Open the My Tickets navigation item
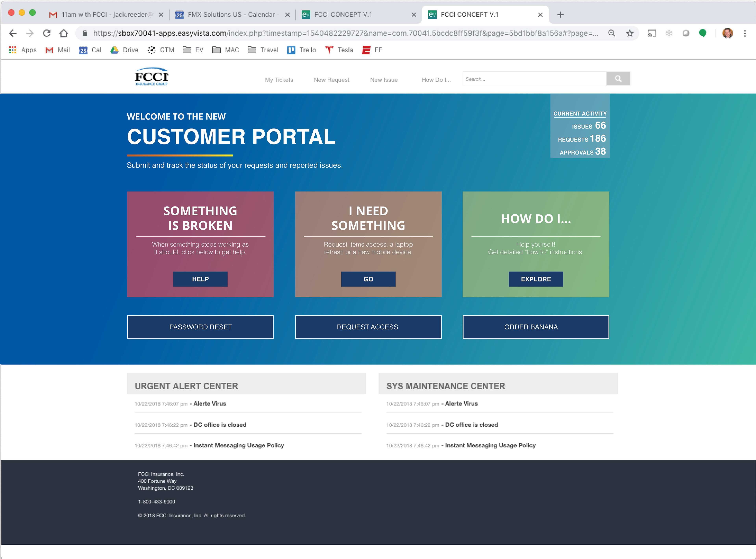The height and width of the screenshot is (559, 756). click(x=279, y=80)
